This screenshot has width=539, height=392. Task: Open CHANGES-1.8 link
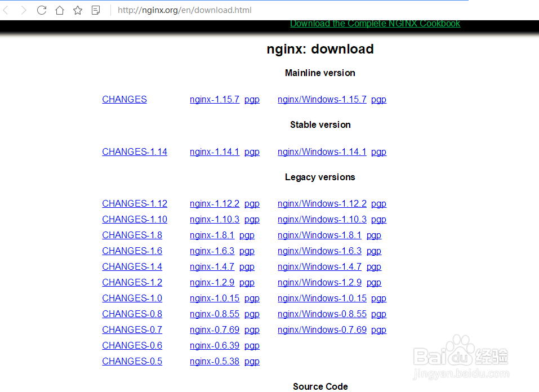coord(132,235)
